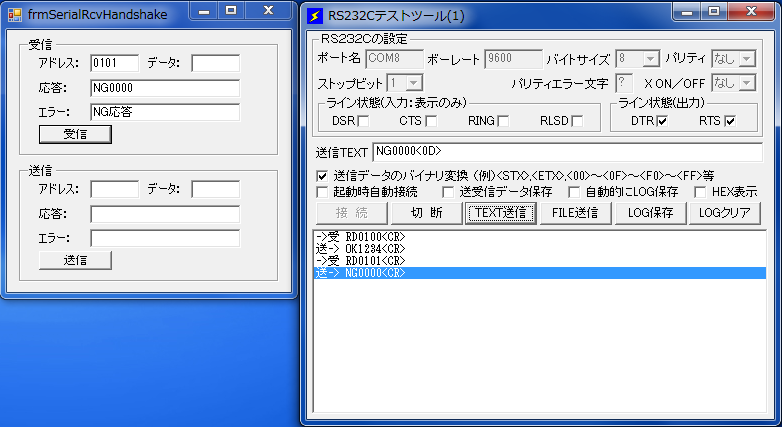Click the 送信TEXT input field
Image resolution: width=782 pixels, height=427 pixels.
(x=568, y=152)
